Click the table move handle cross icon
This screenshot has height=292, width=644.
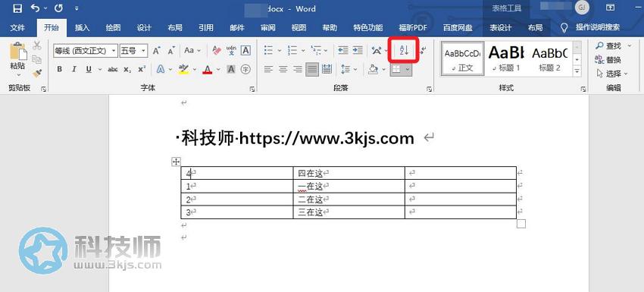(176, 162)
